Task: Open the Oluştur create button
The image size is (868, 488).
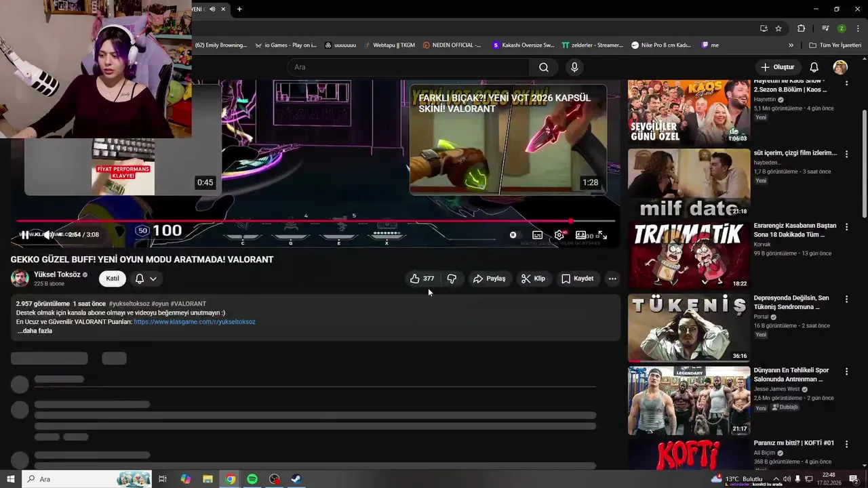Action: (x=778, y=67)
